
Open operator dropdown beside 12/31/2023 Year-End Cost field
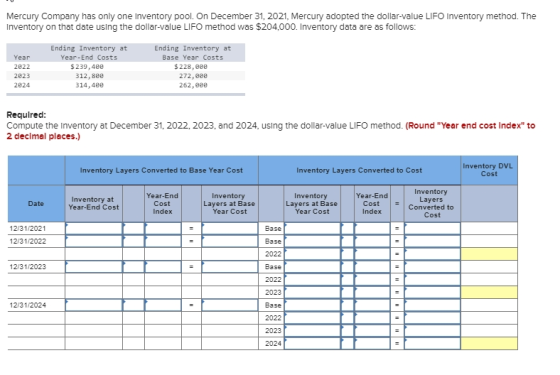tap(134, 267)
